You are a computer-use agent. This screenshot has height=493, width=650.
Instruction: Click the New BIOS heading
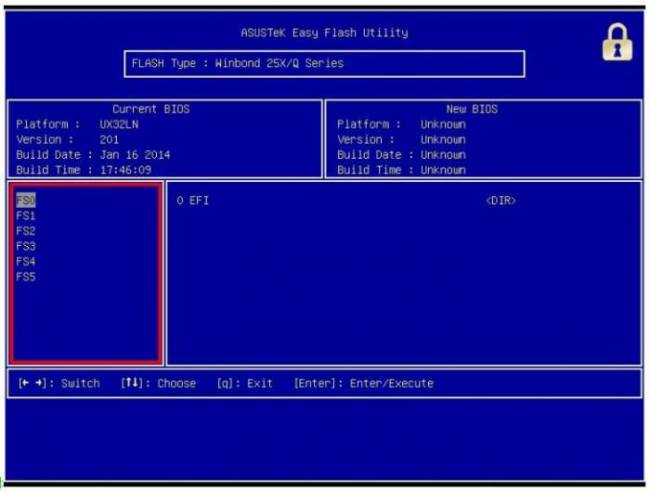coord(472,109)
